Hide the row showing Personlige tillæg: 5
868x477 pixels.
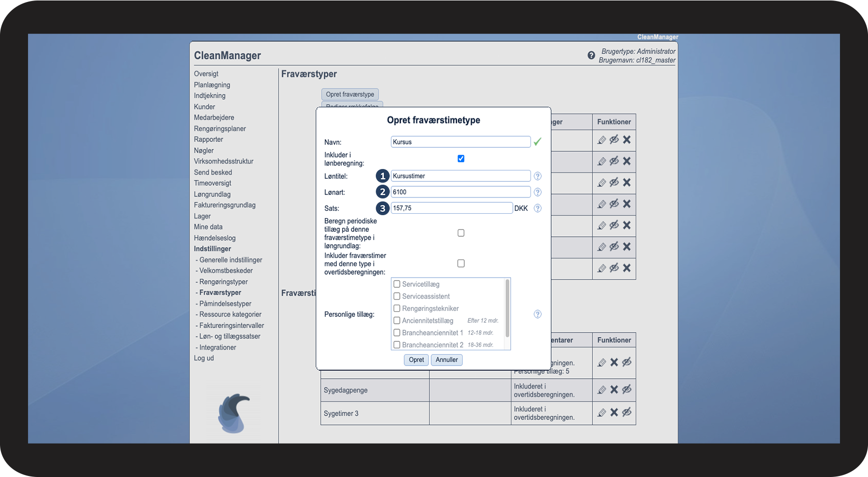click(627, 363)
